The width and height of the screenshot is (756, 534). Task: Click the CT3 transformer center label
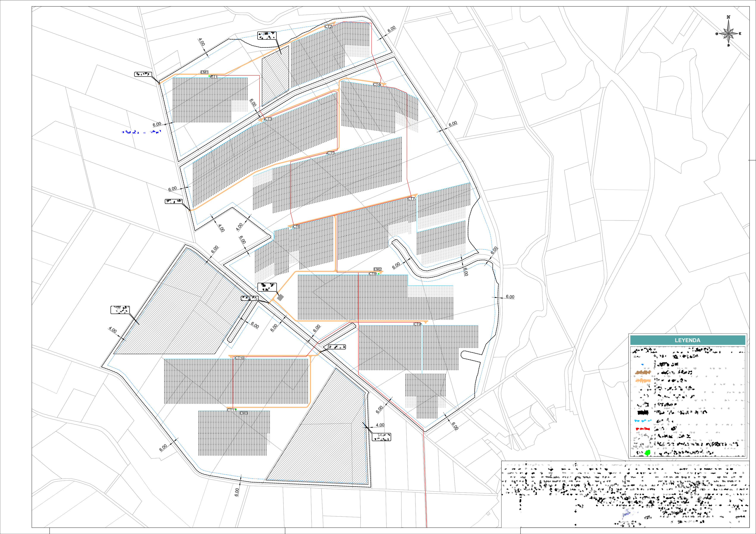[268, 119]
